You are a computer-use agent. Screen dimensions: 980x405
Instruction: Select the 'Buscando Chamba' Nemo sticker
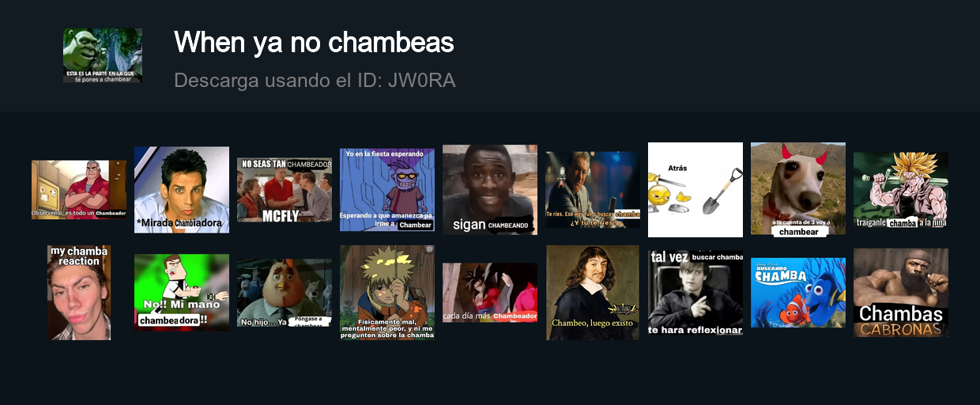pos(798,293)
